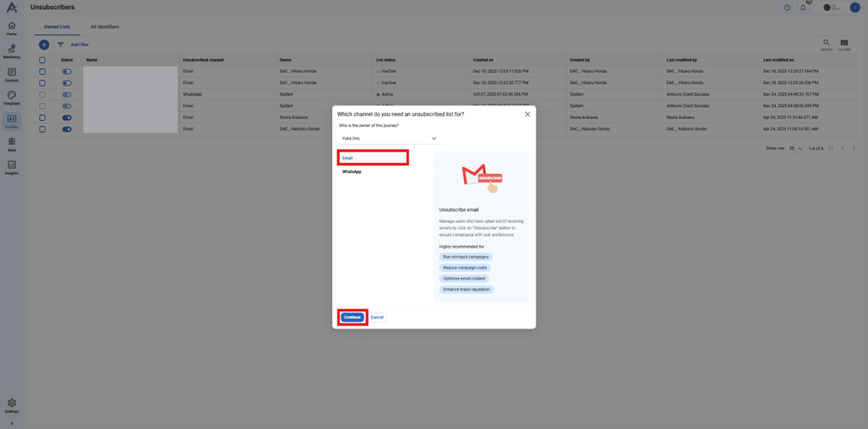Click the unsubscribe email illustration
The image size is (868, 429).
pos(481,178)
